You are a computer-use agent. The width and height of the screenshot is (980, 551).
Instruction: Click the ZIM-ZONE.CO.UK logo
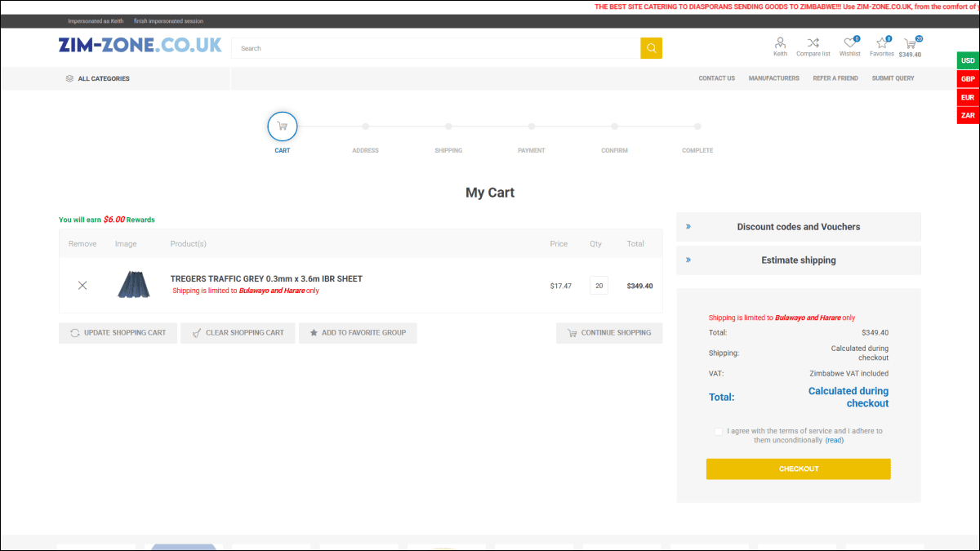pyautogui.click(x=140, y=45)
